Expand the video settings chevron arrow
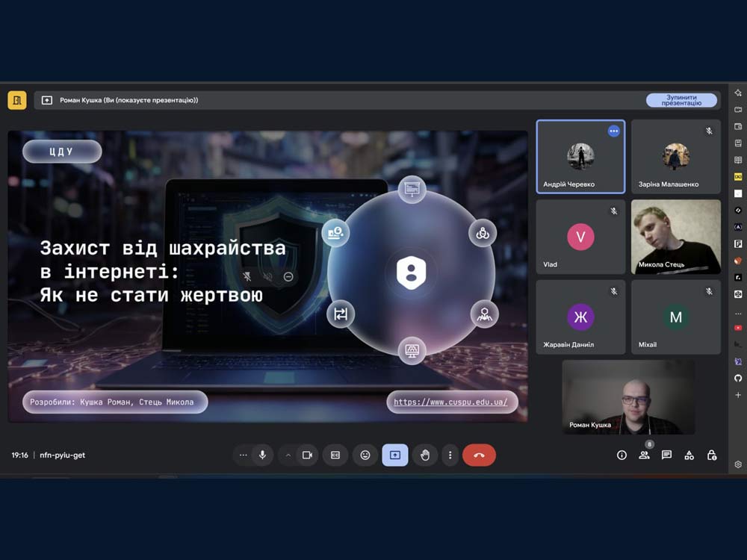The width and height of the screenshot is (747, 560). 288,455
